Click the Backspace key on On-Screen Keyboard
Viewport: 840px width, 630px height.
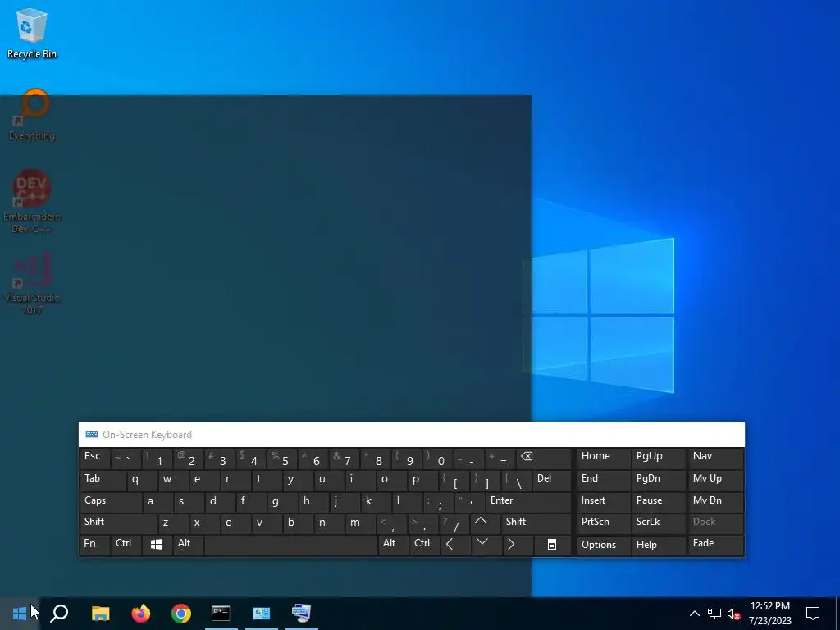point(545,459)
